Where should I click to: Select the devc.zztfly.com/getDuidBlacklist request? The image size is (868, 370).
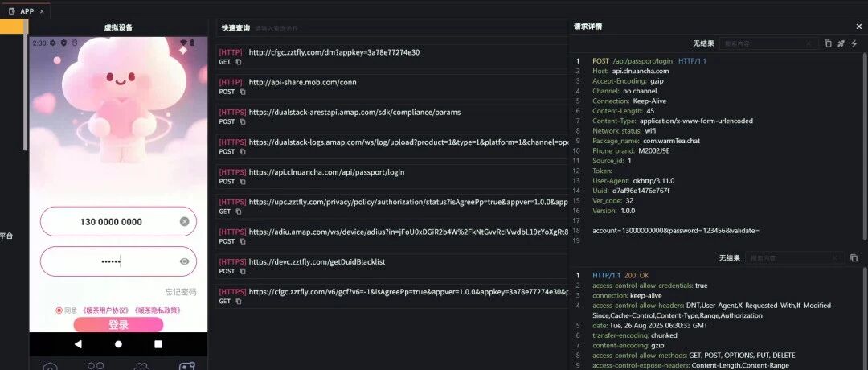pyautogui.click(x=392, y=266)
